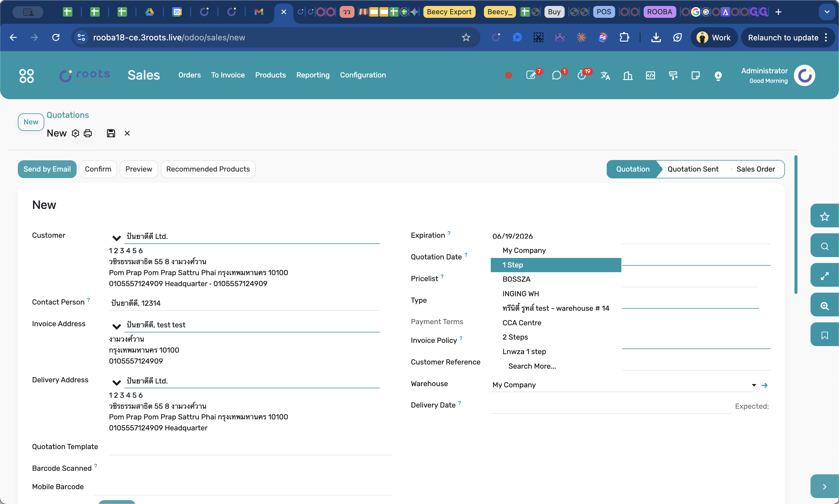
Task: Switch to the Beecy Export browser tab
Action: click(x=449, y=12)
